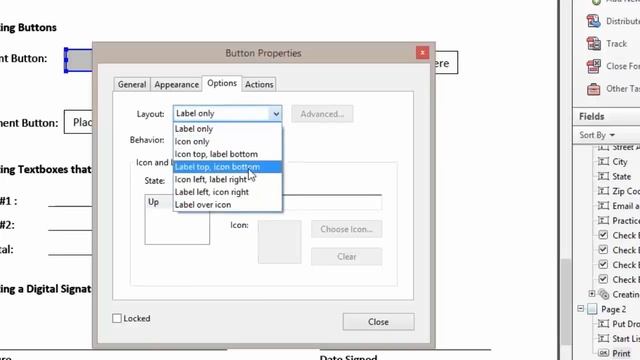
Task: Open the Sort By dropdown
Action: click(597, 135)
